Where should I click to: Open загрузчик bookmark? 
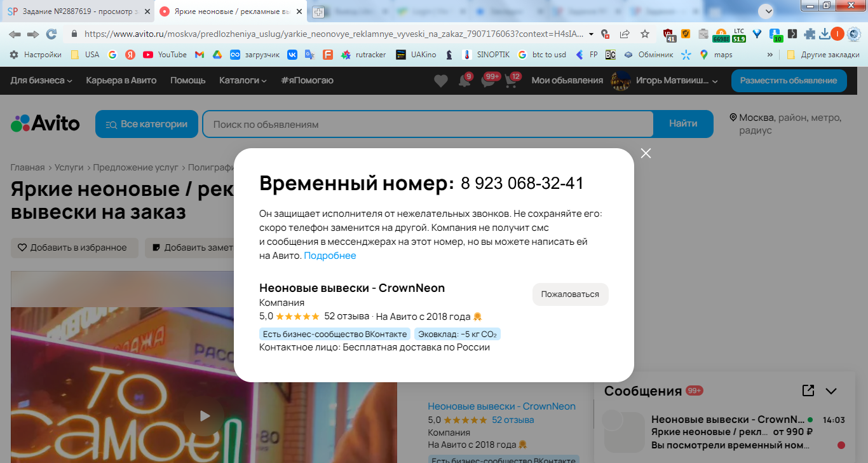[x=255, y=55]
